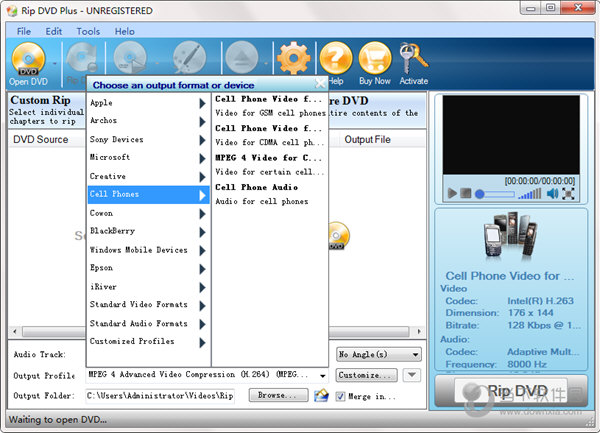Choose Cell Phone Video for GSM profile
600x433 pixels.
[270, 106]
